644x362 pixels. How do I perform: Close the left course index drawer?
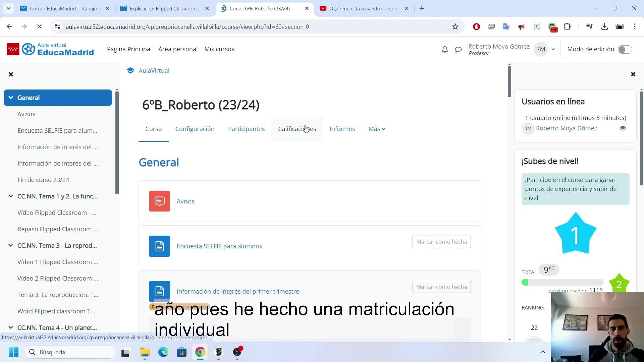click(x=11, y=74)
